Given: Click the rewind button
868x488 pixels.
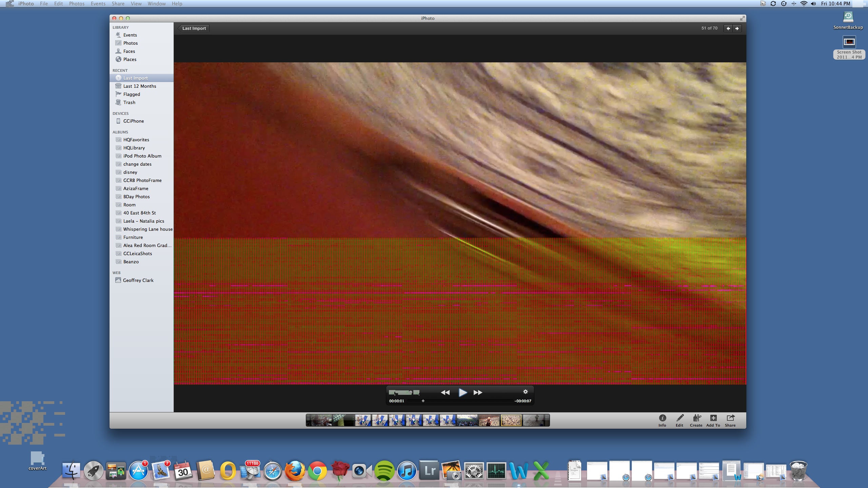Looking at the screenshot, I should pos(445,392).
